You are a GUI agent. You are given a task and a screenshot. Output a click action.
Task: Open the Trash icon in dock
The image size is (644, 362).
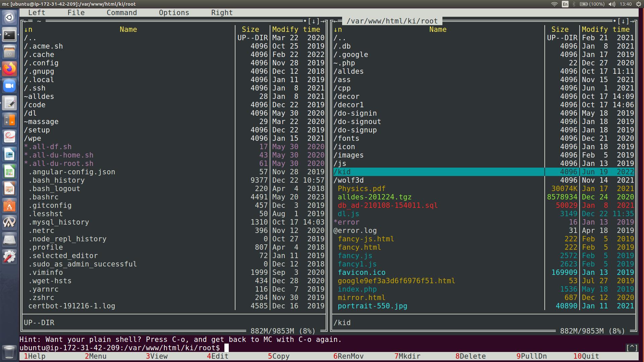pyautogui.click(x=9, y=352)
